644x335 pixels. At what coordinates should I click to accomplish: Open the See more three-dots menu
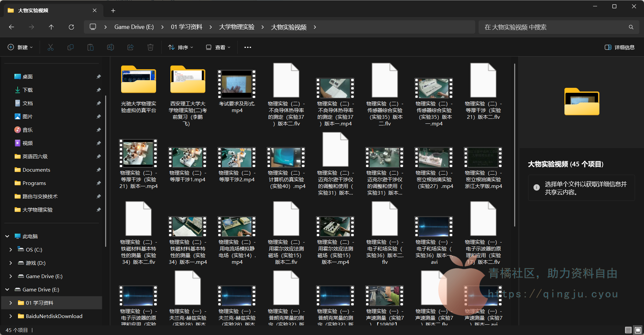pos(248,47)
